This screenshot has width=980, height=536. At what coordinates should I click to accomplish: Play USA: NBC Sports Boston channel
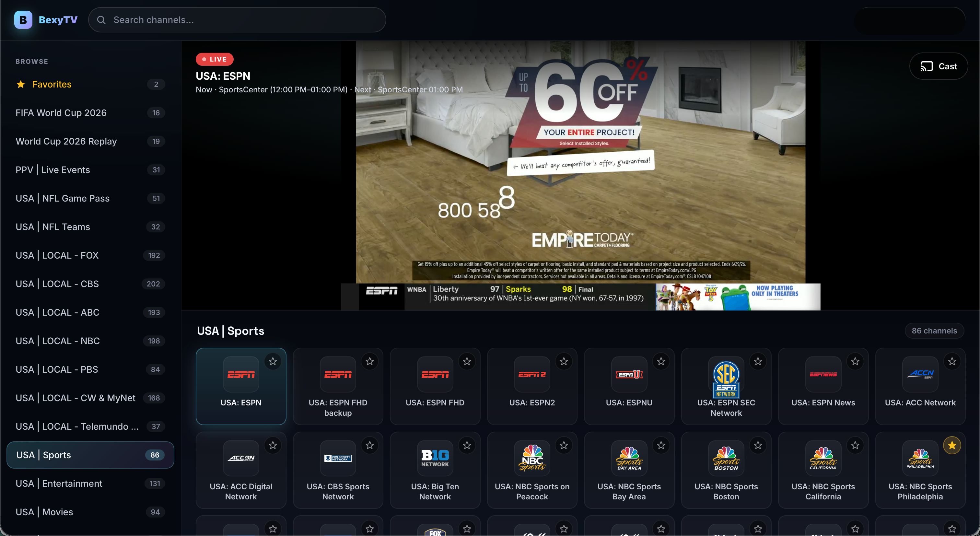(726, 470)
